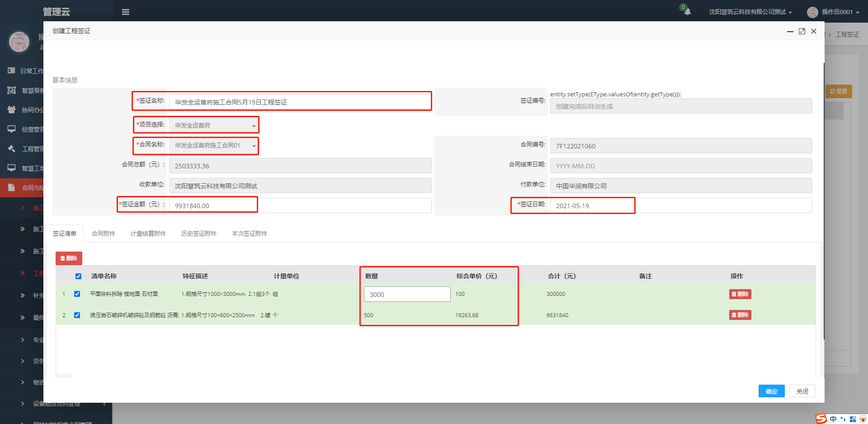
Task: Open the 项目选择 dropdown
Action: click(213, 125)
